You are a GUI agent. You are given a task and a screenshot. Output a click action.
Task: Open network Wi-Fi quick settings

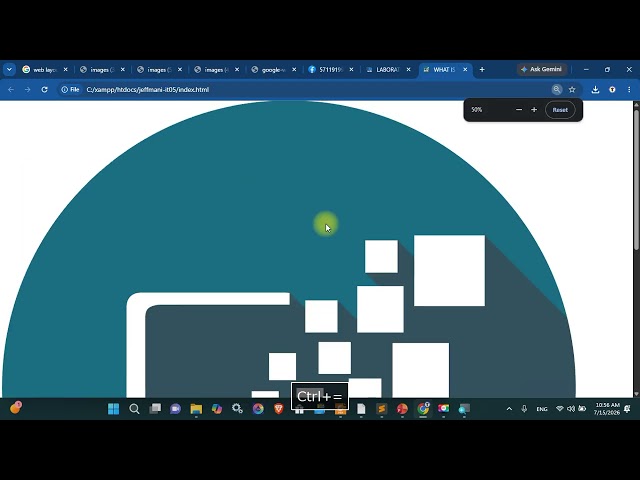click(x=560, y=409)
